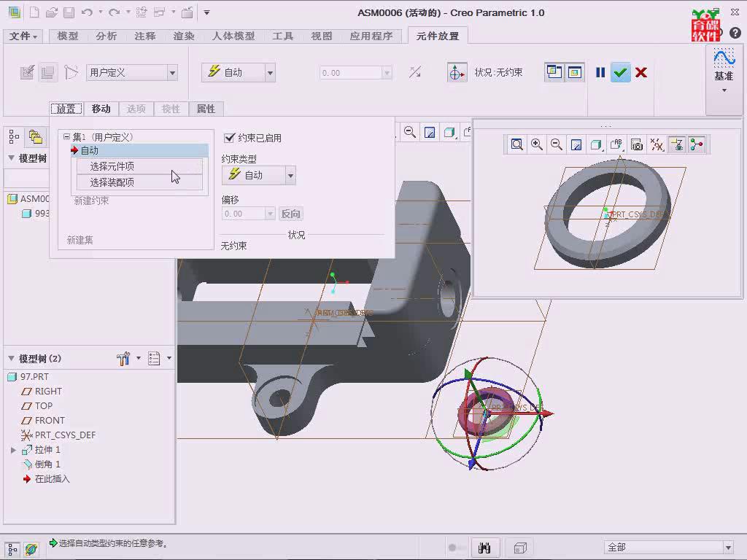Click the Close window icon in quick access toolbar
The width and height of the screenshot is (747, 560).
coord(187,12)
